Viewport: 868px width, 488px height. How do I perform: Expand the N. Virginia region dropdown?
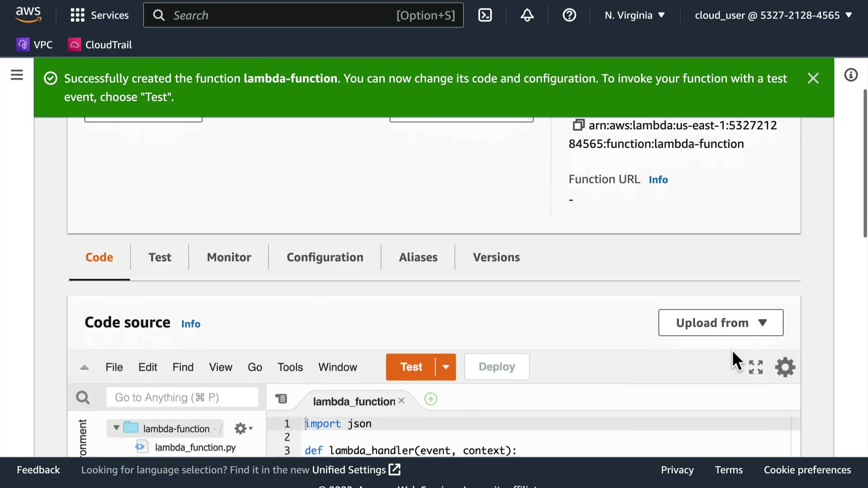tap(635, 15)
